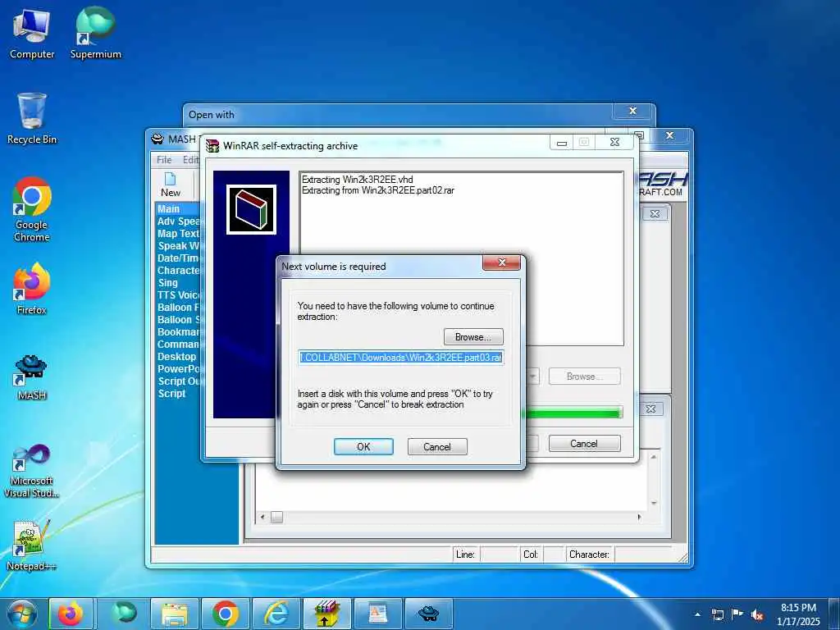Select the Bookmark entry in MASH sidebar
This screenshot has height=630, width=840.
(x=178, y=332)
